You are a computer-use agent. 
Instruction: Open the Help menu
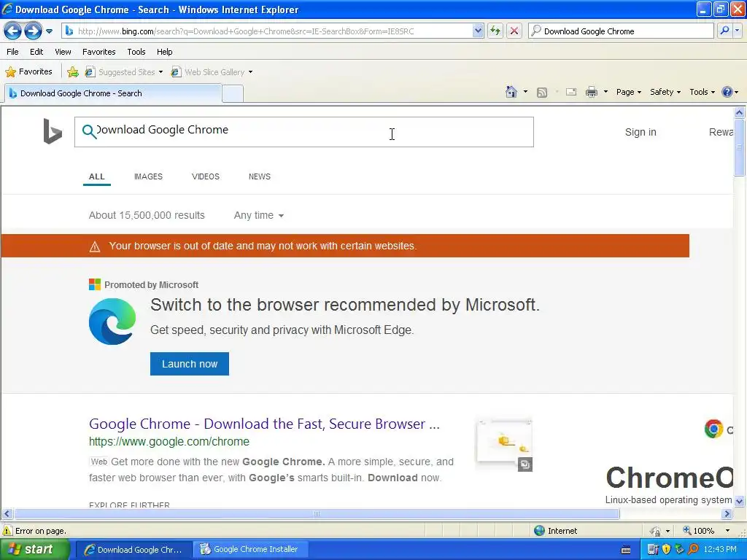(164, 52)
